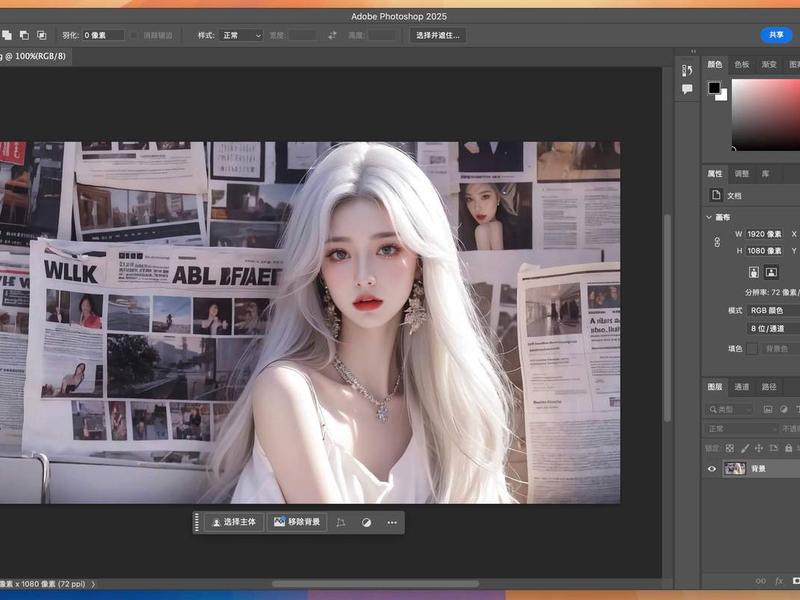The height and width of the screenshot is (600, 800).
Task: Switch to the 颜色 color tab
Action: 715,64
